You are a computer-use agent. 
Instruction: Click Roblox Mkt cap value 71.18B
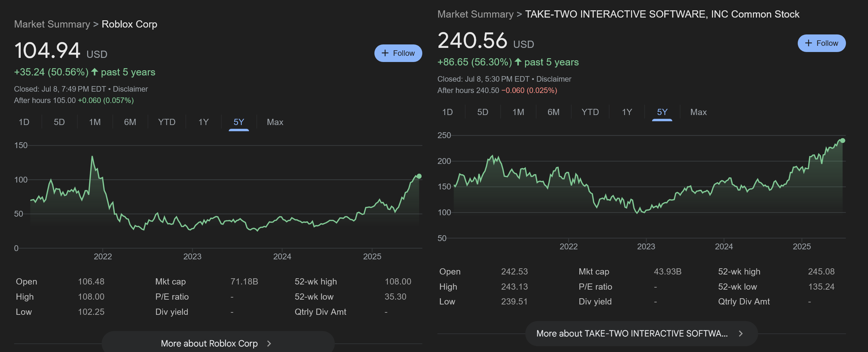[244, 281]
